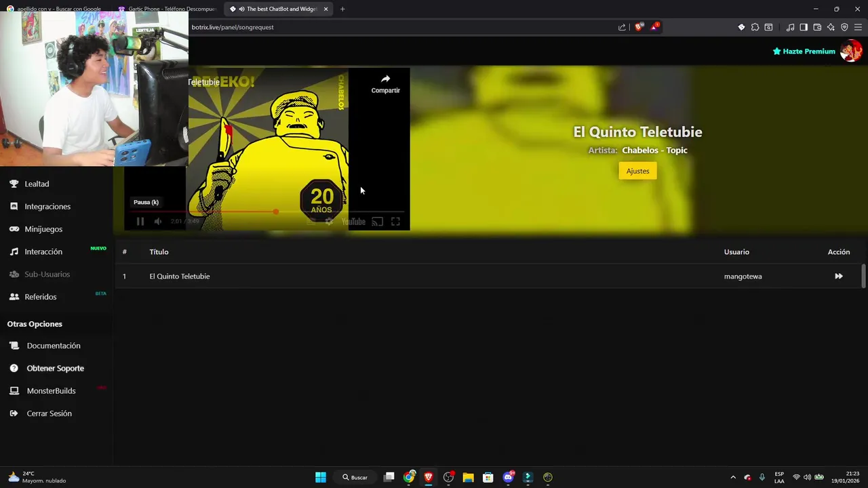
Task: Enter fullscreen mode on the video
Action: [x=395, y=222]
